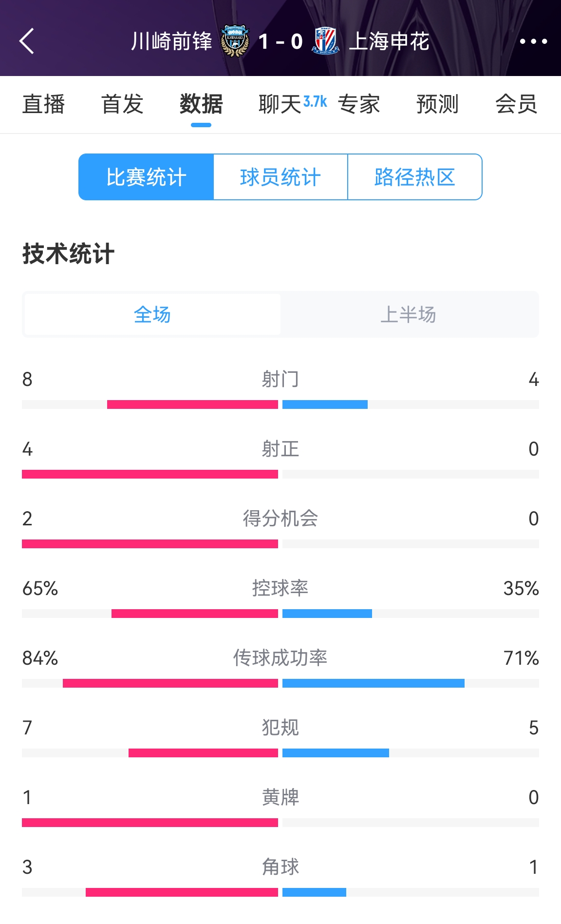Switch to 球员统计 player statistics
The height and width of the screenshot is (924, 561).
(x=281, y=177)
